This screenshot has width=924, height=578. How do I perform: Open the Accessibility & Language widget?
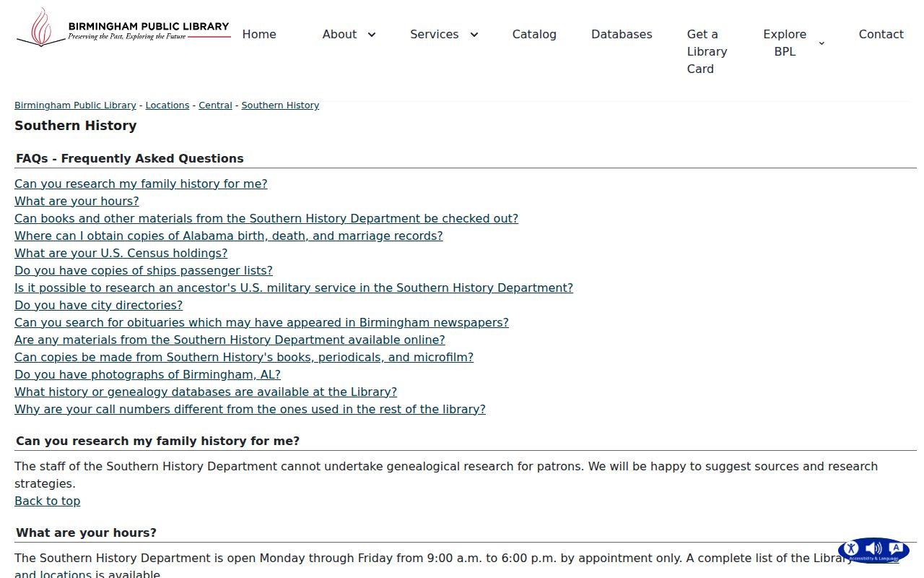(873, 551)
